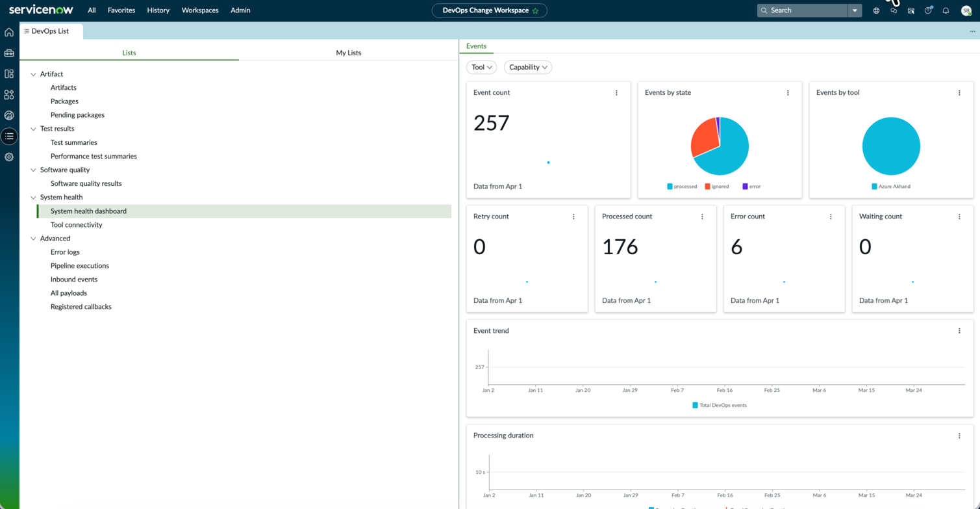
Task: Open Pipeline executions list
Action: pos(80,266)
